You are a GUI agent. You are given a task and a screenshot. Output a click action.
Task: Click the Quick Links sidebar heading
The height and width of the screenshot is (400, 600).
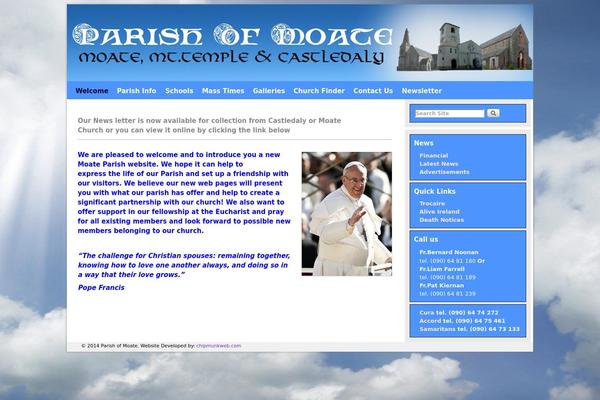pos(434,191)
